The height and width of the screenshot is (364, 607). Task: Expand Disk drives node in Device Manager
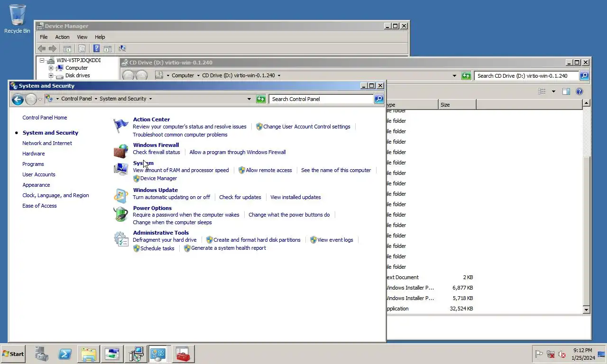tap(51, 75)
